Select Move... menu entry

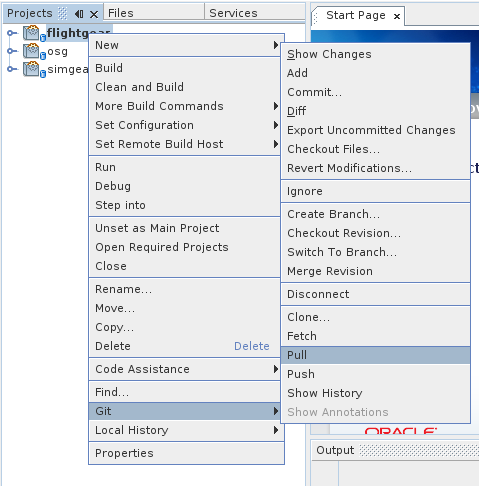pyautogui.click(x=184, y=308)
